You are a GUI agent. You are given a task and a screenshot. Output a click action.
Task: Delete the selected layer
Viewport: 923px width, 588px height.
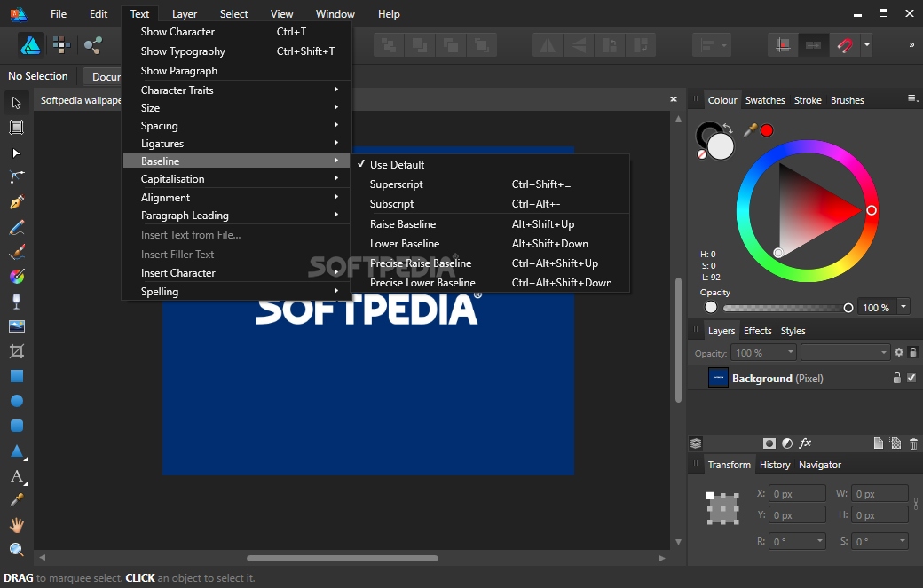[913, 444]
